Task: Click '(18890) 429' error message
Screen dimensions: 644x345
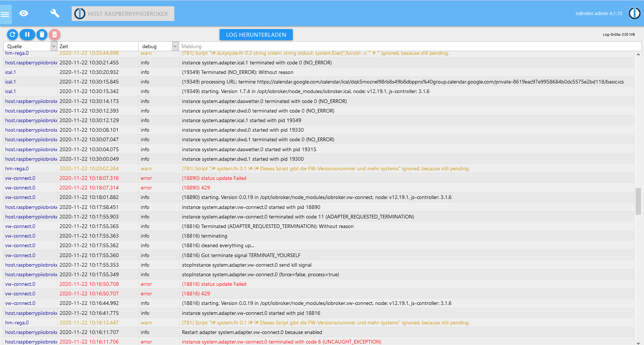Action: 196,188
